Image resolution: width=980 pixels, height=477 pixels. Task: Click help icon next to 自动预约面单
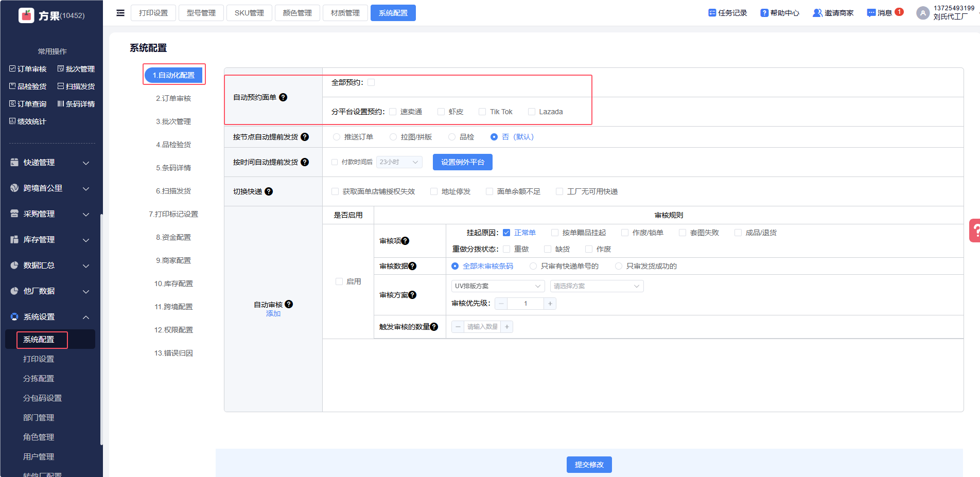(x=283, y=97)
